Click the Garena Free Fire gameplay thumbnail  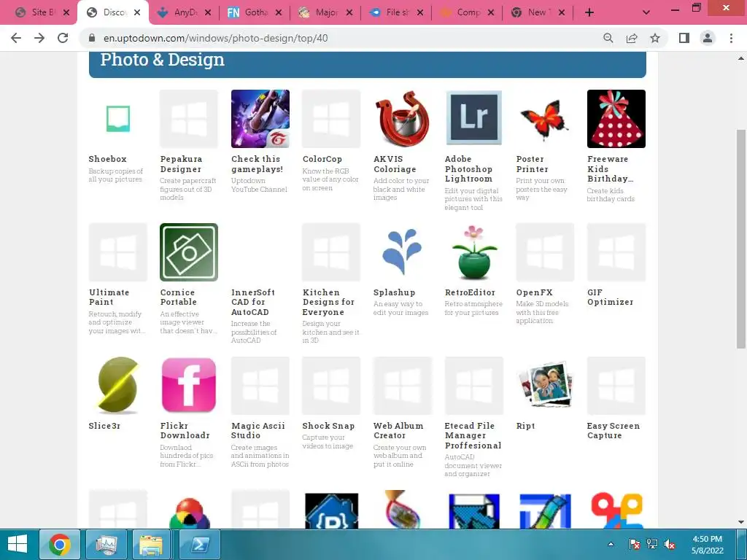pos(260,119)
